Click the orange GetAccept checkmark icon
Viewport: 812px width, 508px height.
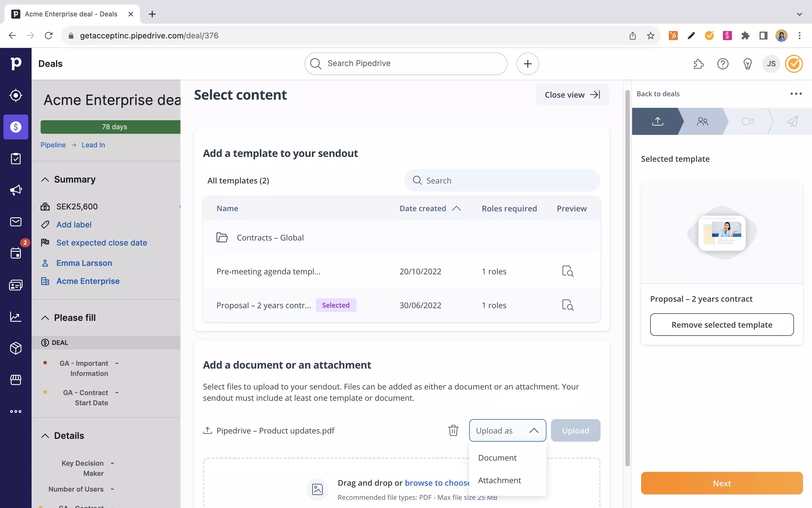coord(794,64)
